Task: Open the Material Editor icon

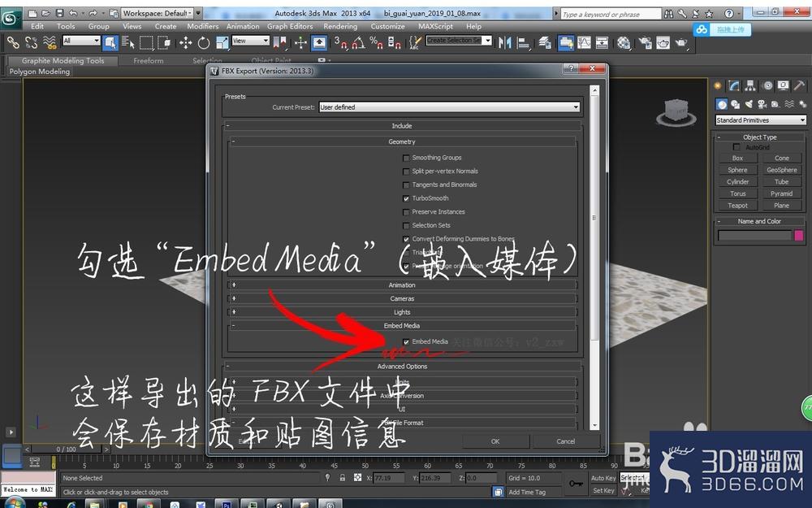Action: click(x=624, y=42)
